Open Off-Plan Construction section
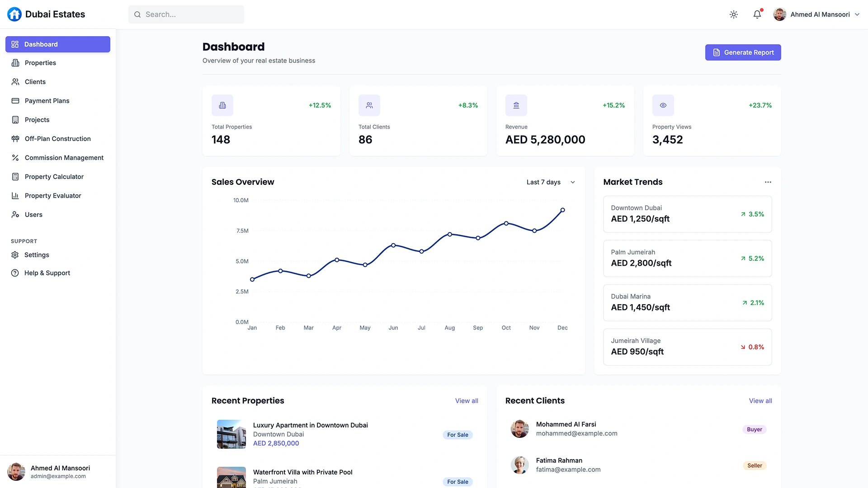 click(x=58, y=139)
